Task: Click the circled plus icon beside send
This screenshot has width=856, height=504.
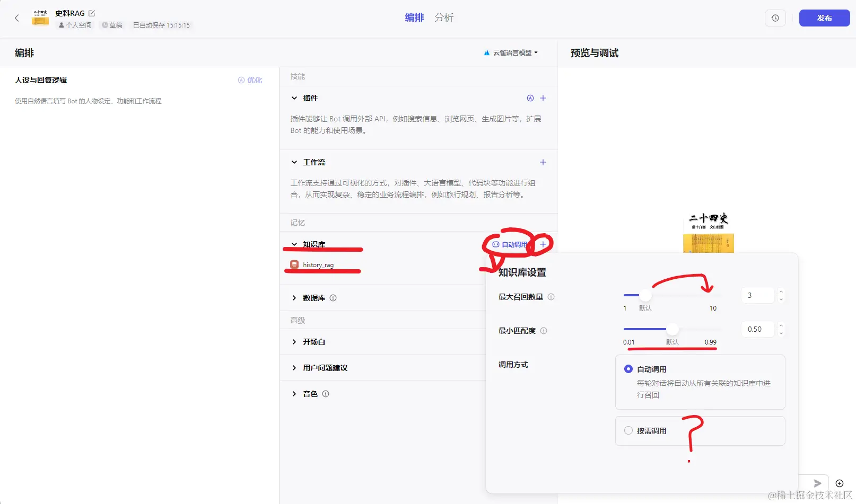Action: 840,483
